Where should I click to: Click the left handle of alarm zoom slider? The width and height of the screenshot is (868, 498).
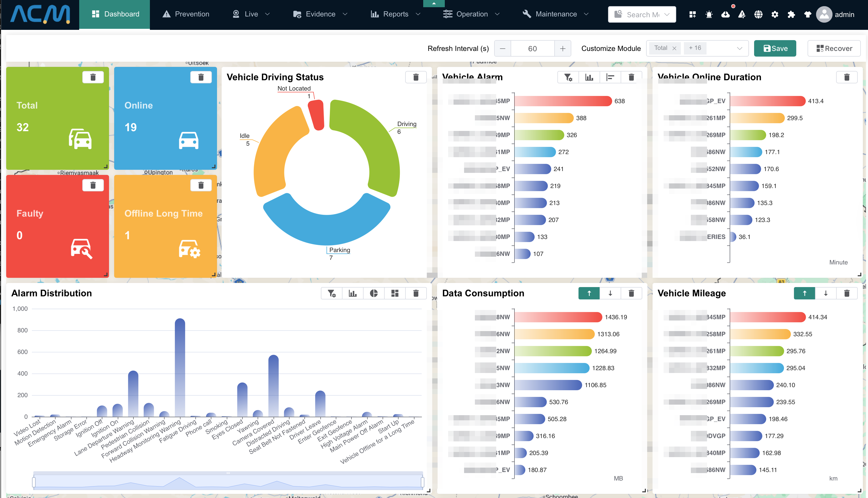point(34,482)
